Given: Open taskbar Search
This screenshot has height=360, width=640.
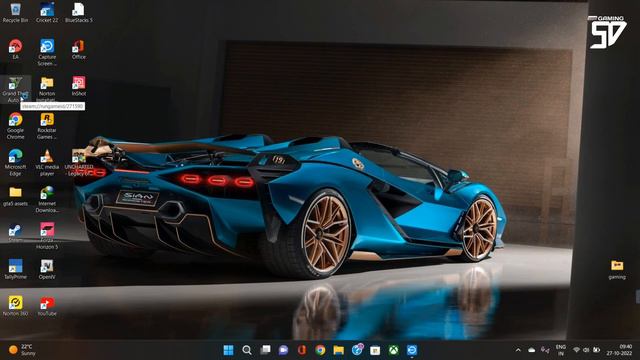Looking at the screenshot, I should [x=247, y=350].
